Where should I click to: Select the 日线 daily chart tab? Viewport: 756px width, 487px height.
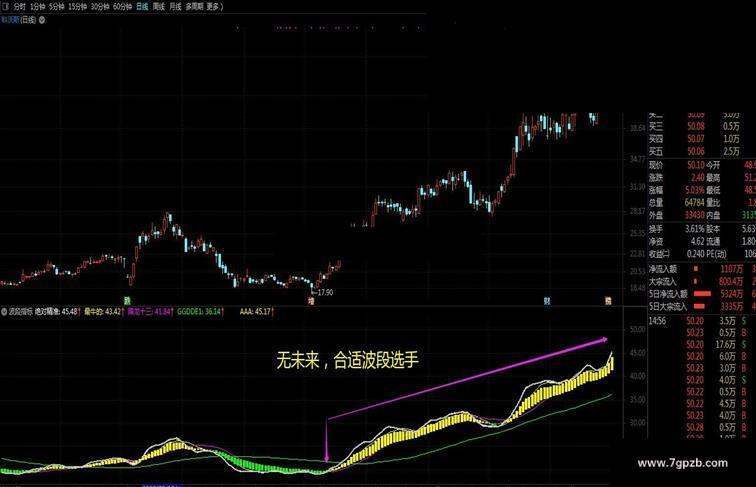[142, 7]
